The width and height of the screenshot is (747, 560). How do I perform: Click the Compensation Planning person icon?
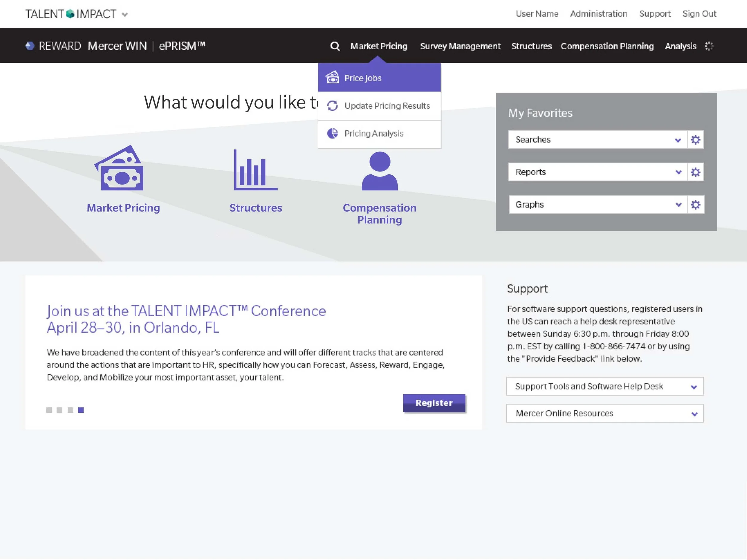point(379,171)
